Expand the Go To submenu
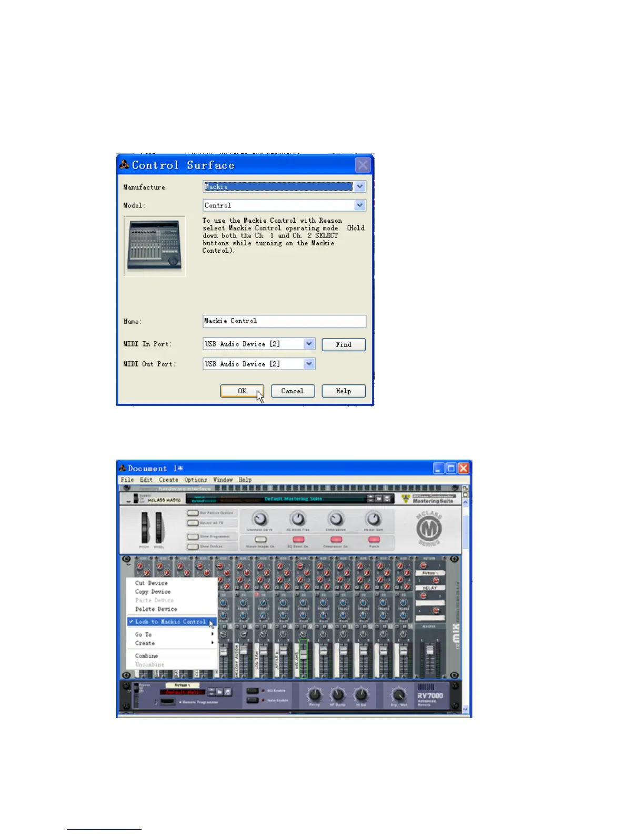This screenshot has height=834, width=644. (172, 634)
